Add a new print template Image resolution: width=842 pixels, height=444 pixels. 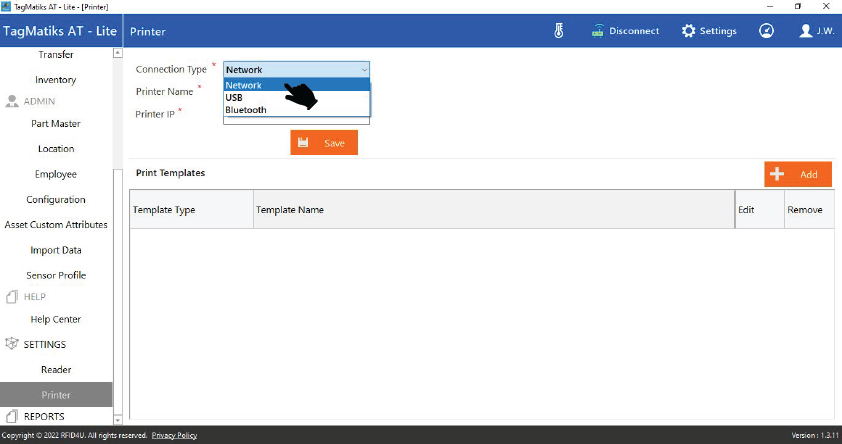pyautogui.click(x=798, y=174)
